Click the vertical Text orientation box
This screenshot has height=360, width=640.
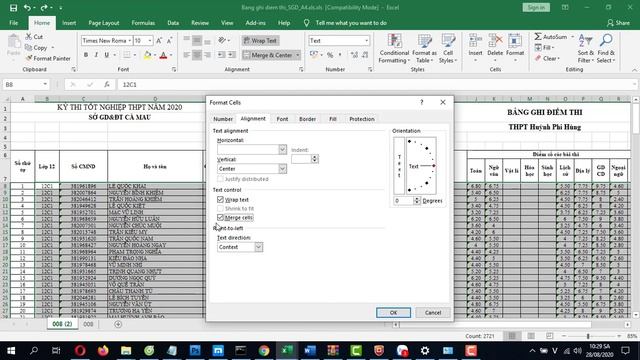pyautogui.click(x=399, y=166)
